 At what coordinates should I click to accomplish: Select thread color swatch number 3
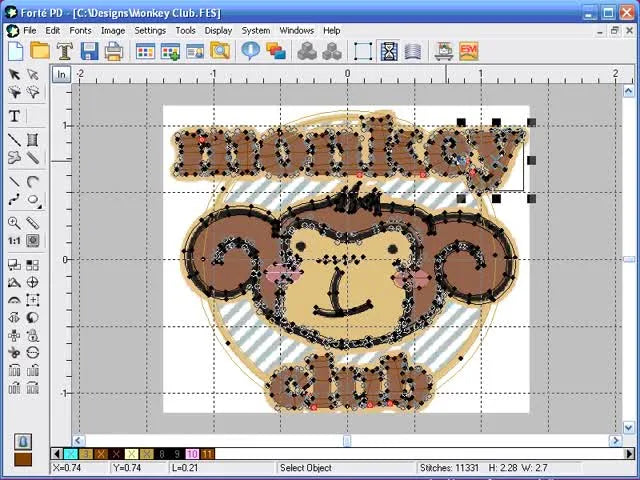[86, 454]
